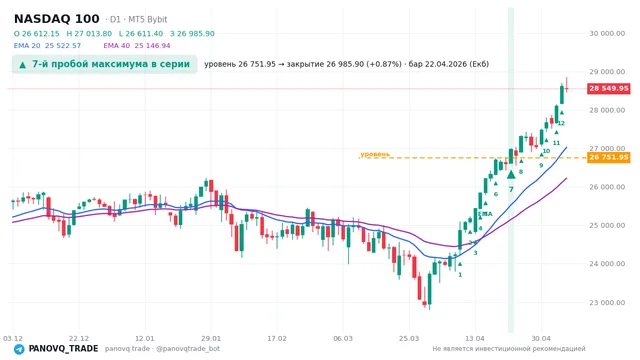
Task: Click the high price H 27 013.80
Action: (x=89, y=34)
